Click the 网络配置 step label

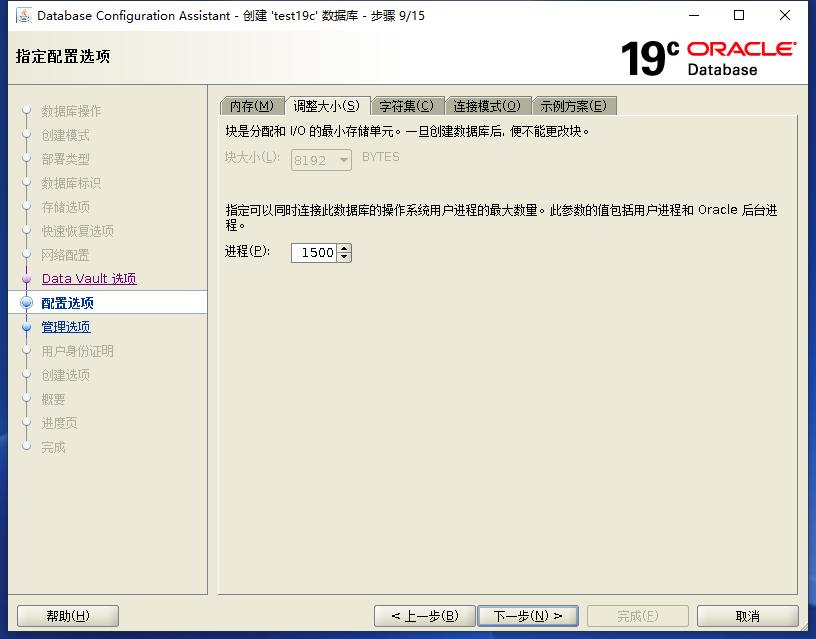tap(66, 255)
